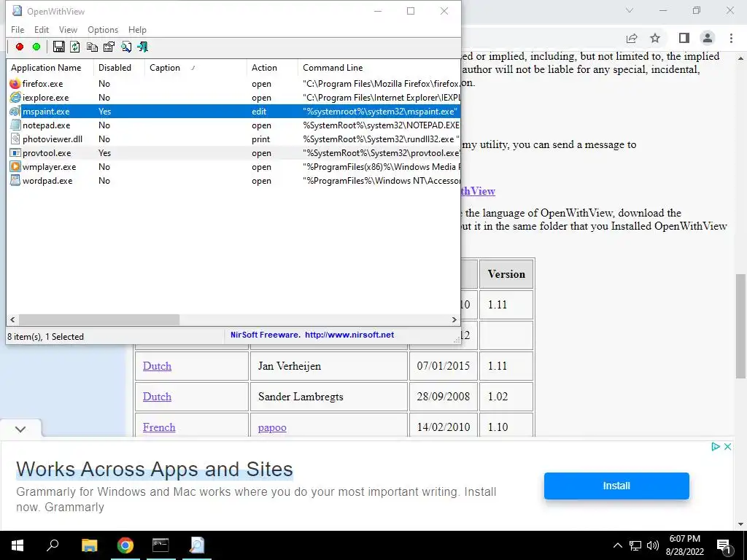Open the French translation link
Viewport: 747px width, 560px height.
point(159,427)
